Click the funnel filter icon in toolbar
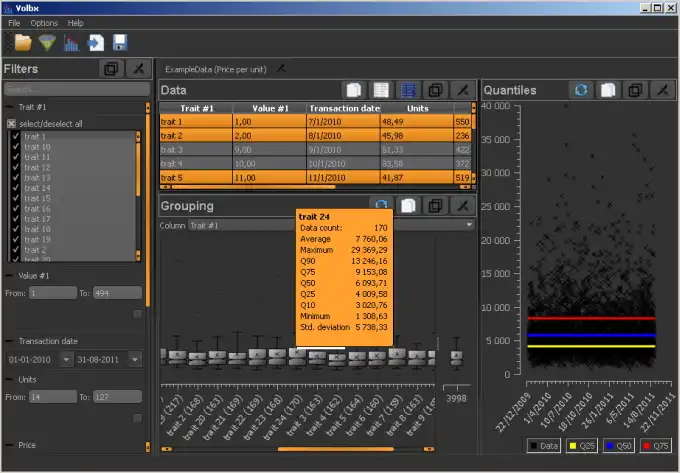 click(47, 43)
